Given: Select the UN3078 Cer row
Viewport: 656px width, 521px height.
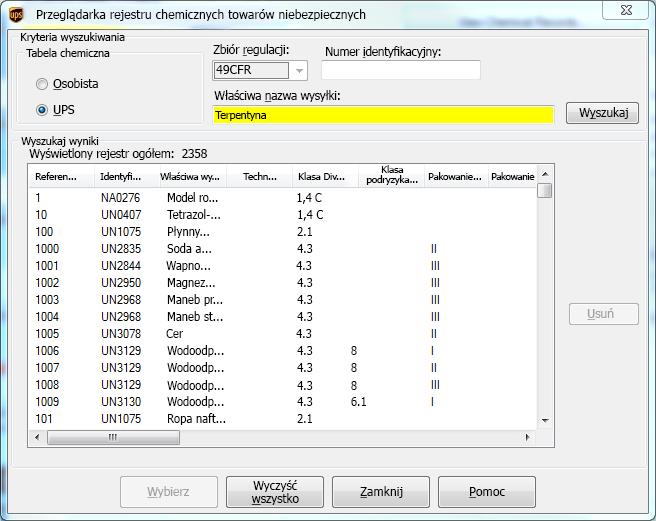Looking at the screenshot, I should point(283,334).
